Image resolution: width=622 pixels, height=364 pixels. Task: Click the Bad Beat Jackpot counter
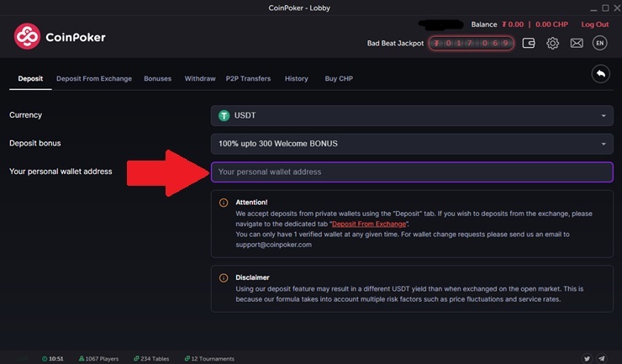pyautogui.click(x=472, y=43)
